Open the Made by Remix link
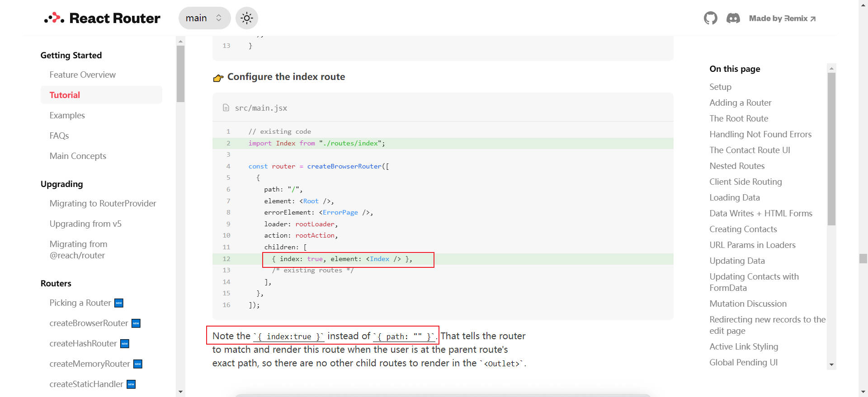The width and height of the screenshot is (868, 397). [782, 19]
